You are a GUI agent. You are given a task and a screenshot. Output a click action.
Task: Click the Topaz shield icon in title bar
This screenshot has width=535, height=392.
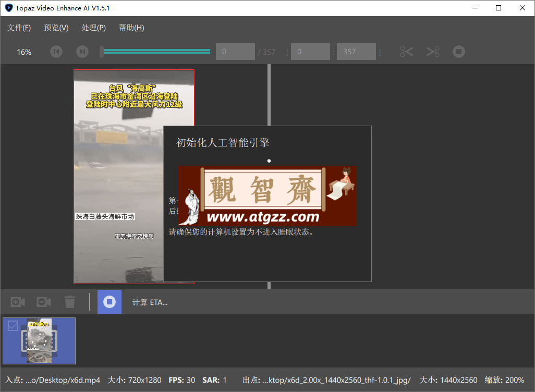[8, 8]
